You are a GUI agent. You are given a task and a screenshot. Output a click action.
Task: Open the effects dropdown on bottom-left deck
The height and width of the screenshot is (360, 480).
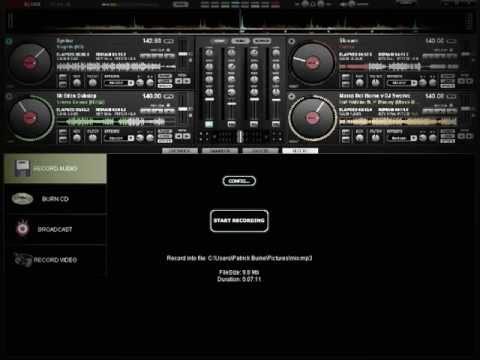(119, 138)
